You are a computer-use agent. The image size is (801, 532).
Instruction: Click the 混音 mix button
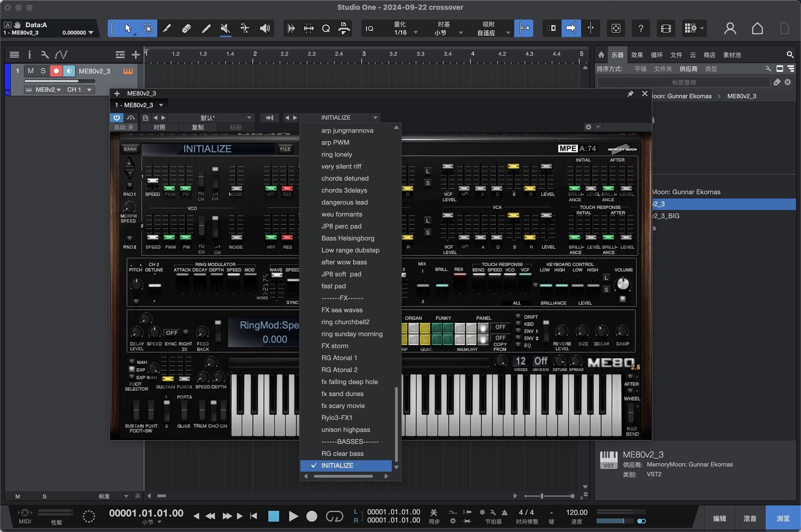coord(750,518)
